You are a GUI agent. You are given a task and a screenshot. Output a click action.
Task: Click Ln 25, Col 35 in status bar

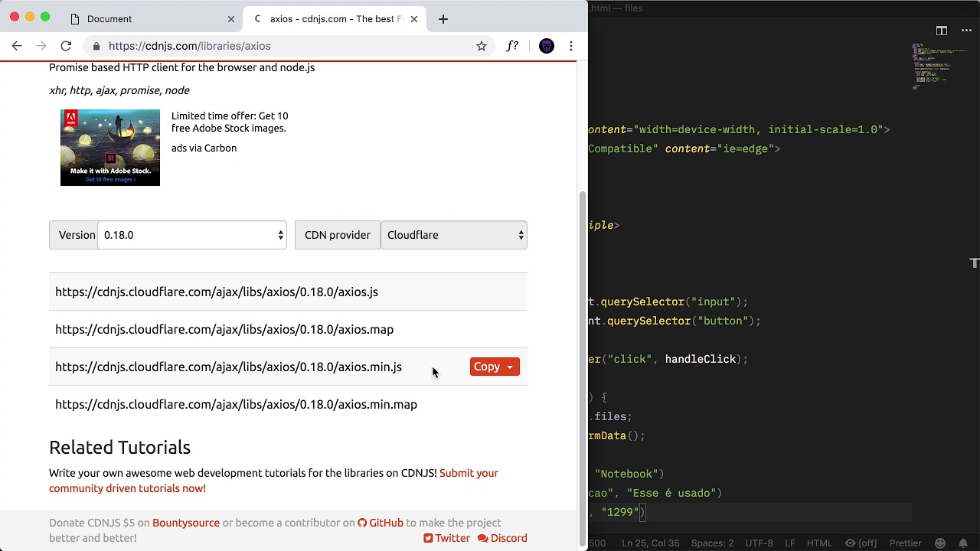651,543
